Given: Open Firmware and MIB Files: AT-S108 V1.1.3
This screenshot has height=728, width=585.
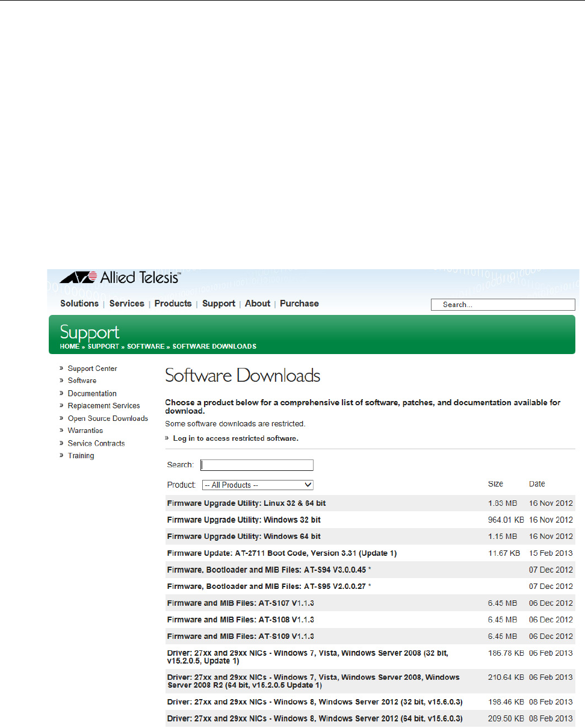Looking at the screenshot, I should (241, 620).
